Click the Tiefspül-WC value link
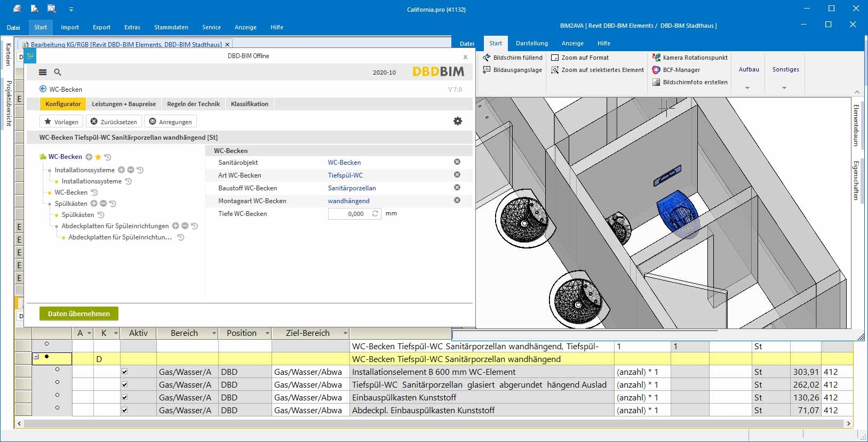Viewport: 868px width, 442px height. tap(345, 175)
